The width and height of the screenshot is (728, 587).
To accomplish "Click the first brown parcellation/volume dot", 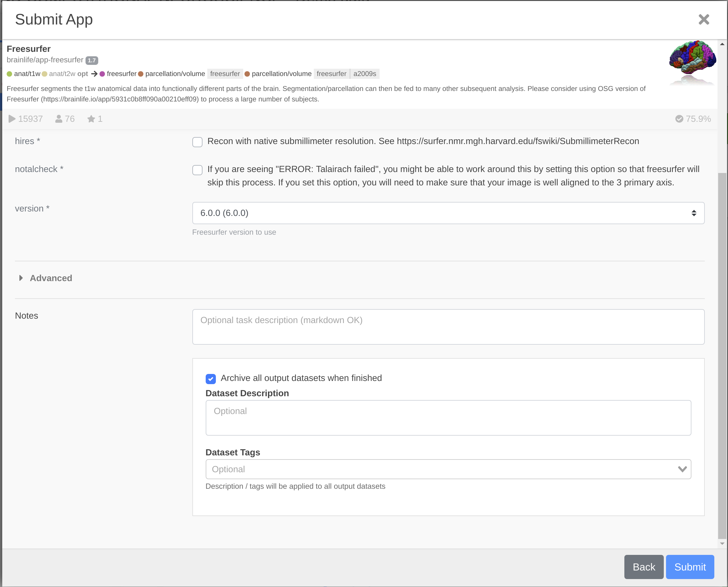I will 141,74.
